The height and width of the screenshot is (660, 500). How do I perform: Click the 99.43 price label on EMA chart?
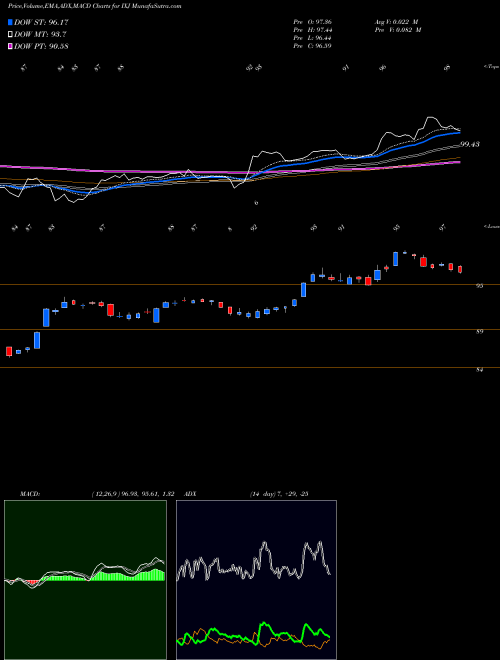tap(470, 144)
